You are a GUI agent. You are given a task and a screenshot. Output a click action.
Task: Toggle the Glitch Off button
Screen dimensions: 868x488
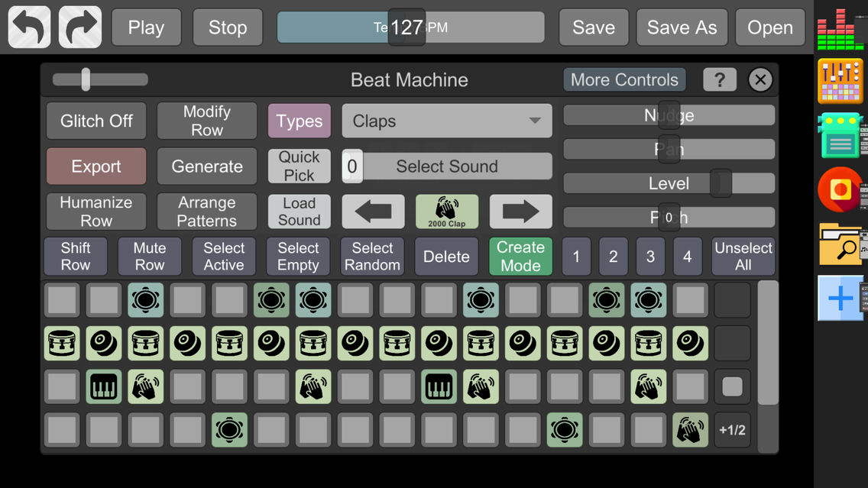(x=96, y=121)
